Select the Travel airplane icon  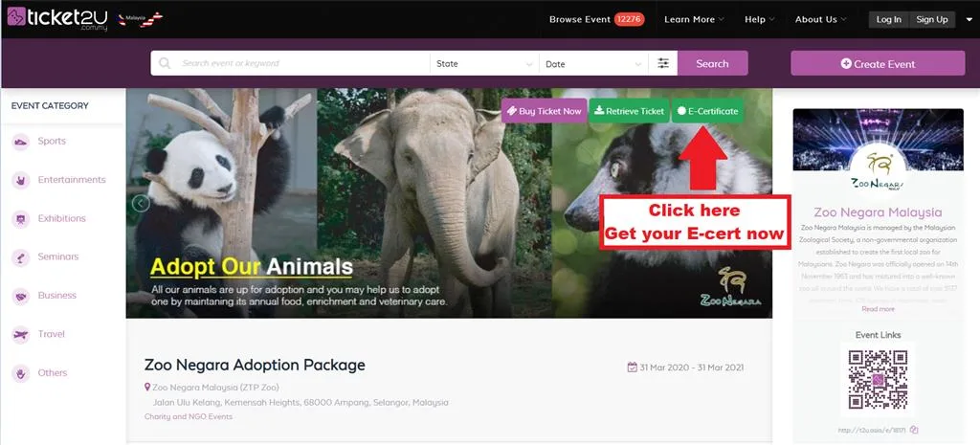(21, 335)
